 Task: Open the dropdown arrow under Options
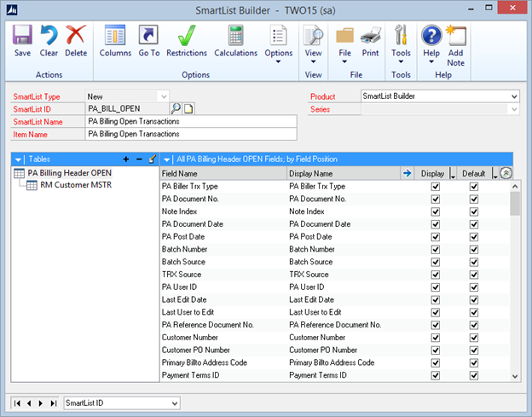pyautogui.click(x=278, y=61)
